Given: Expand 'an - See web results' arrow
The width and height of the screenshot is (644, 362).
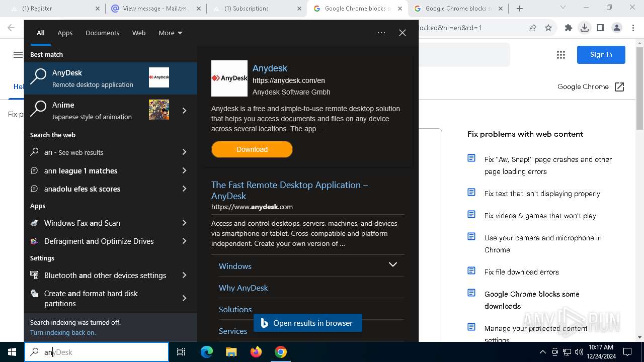Looking at the screenshot, I should (184, 152).
